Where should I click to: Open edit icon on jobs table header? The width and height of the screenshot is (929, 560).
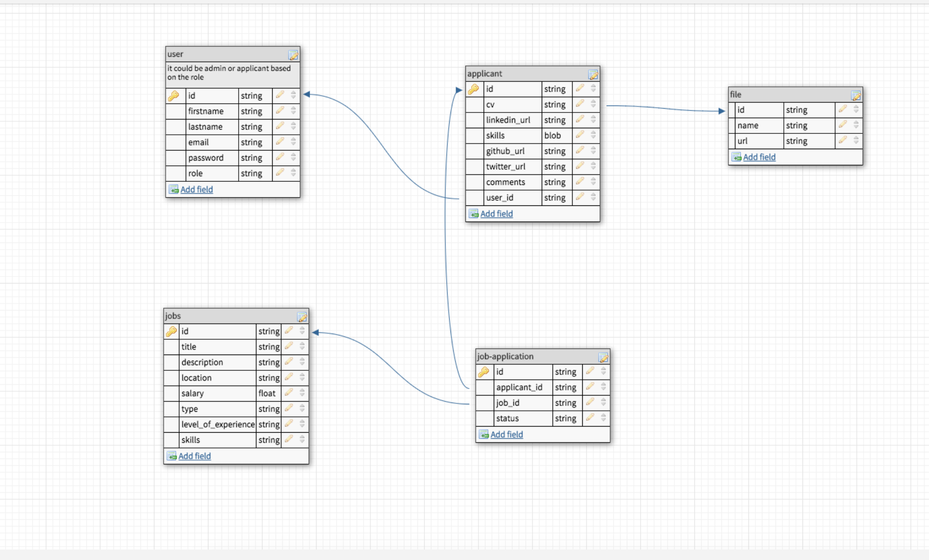[302, 317]
